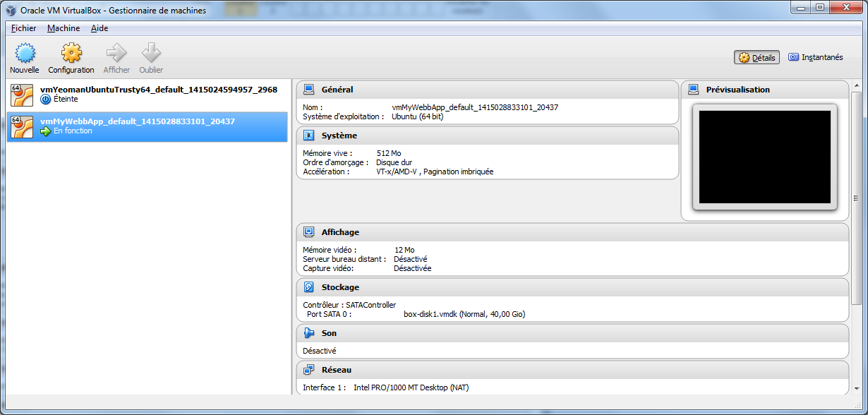Select the vmMyWebbApp_default machine entry
Screen dimensions: 868x415
pos(147,126)
